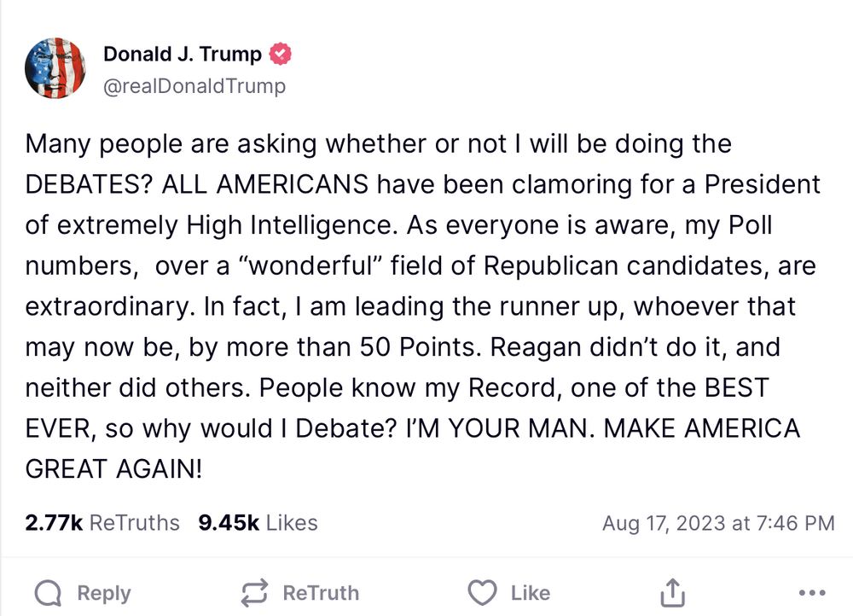Viewport: 853px width, 616px height.
Task: Open the share options with the upload icon
Action: [673, 593]
